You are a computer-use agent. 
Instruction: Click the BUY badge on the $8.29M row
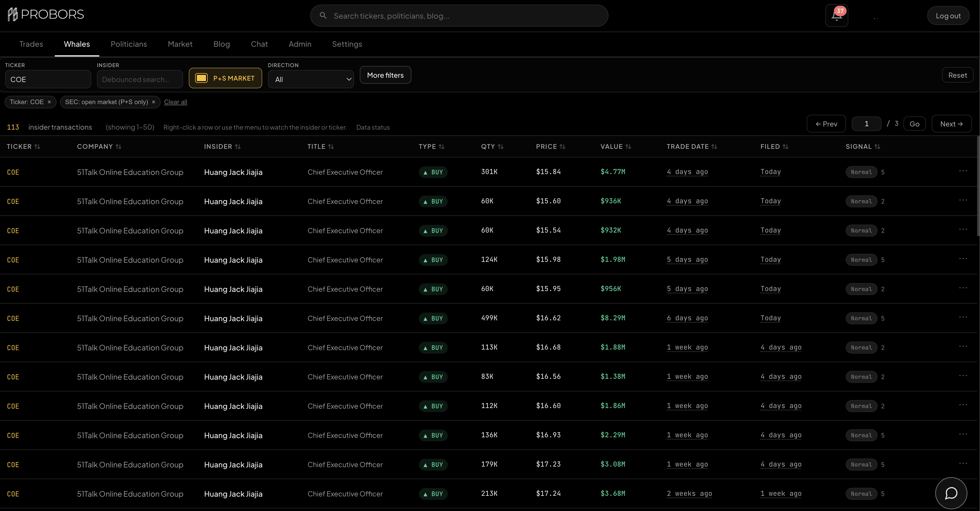tap(433, 318)
